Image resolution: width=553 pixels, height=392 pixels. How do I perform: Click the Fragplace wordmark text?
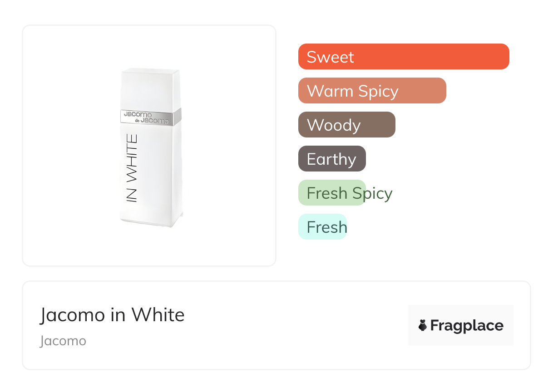467,325
